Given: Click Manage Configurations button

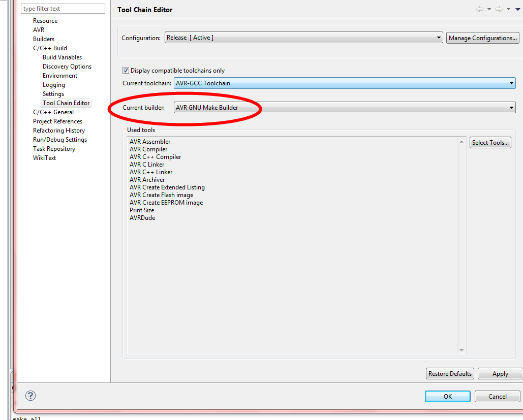Looking at the screenshot, I should [483, 38].
